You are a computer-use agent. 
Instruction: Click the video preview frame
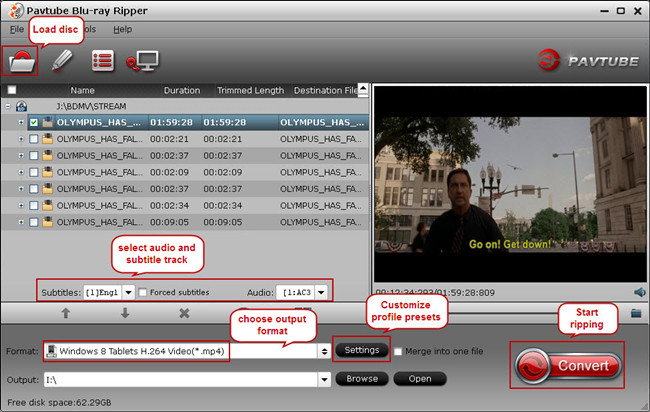[510, 184]
